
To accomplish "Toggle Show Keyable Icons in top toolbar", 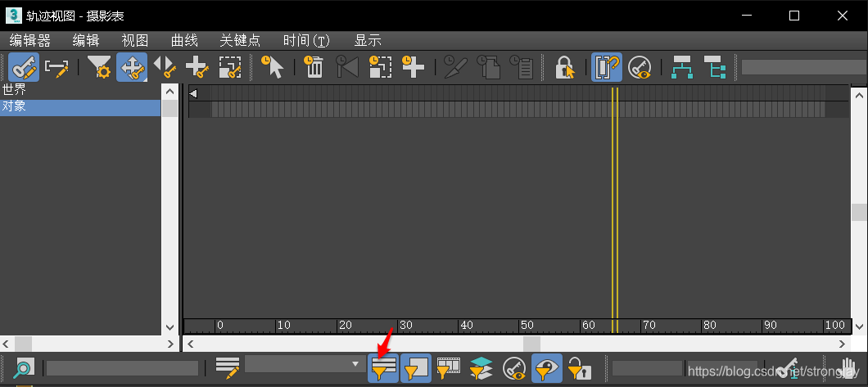I will coord(640,67).
